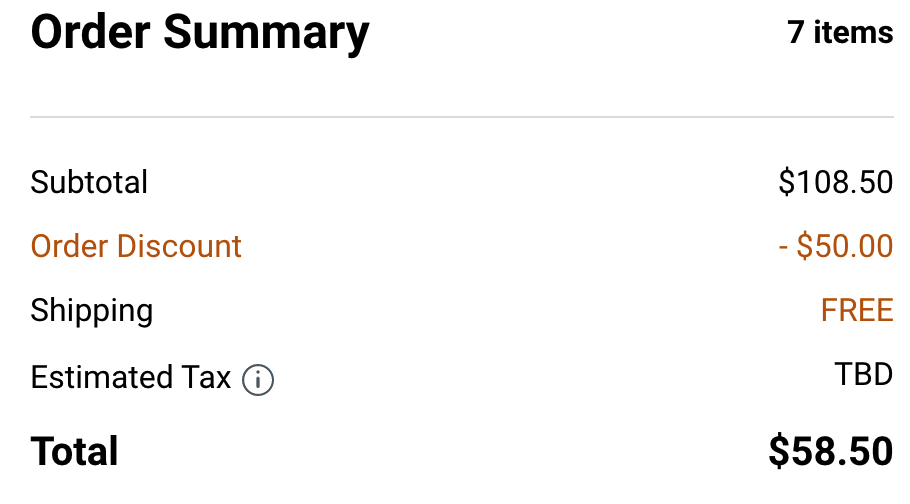Viewport: 910px width, 504px height.
Task: Select the 7 items count
Action: click(x=840, y=32)
